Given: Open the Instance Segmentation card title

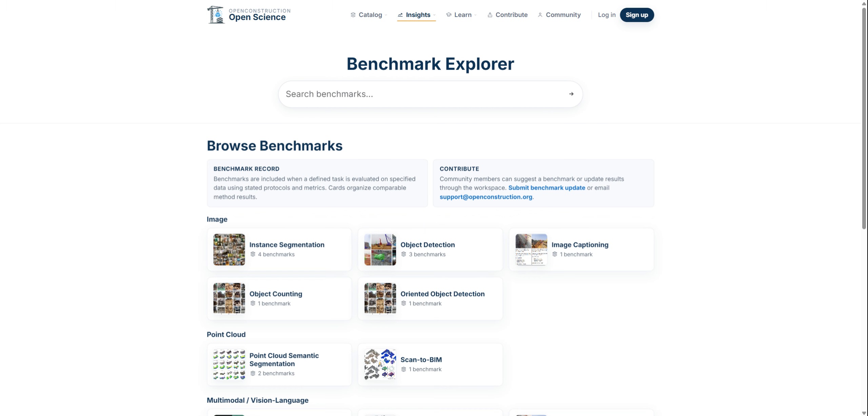Looking at the screenshot, I should click(287, 245).
